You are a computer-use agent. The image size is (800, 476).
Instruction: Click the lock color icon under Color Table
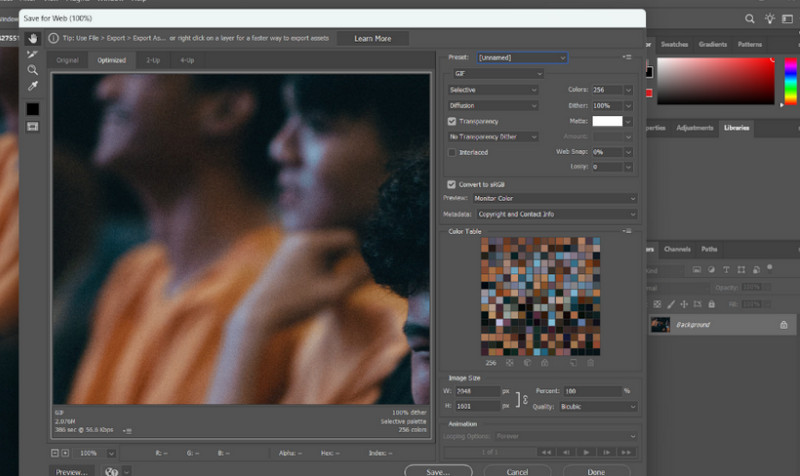544,363
